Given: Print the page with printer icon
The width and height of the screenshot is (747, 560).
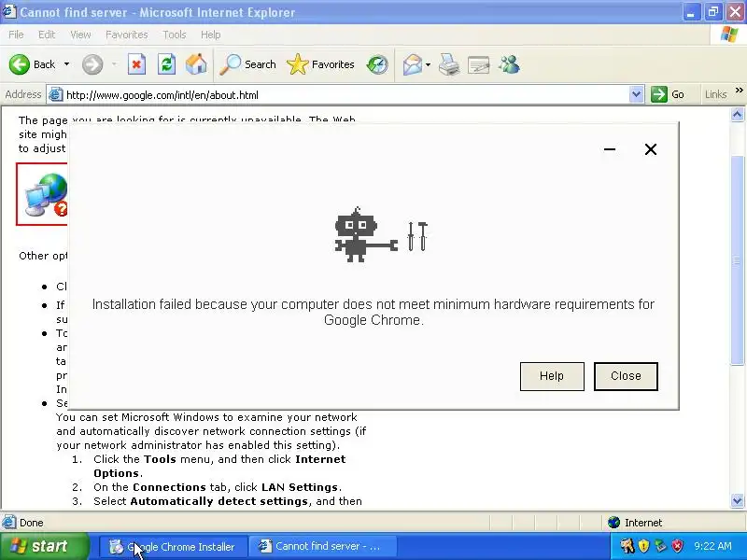Looking at the screenshot, I should (x=449, y=64).
